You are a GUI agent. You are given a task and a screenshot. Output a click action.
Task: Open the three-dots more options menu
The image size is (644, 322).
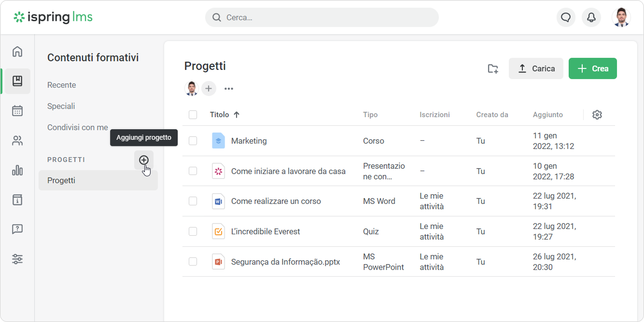(x=229, y=89)
